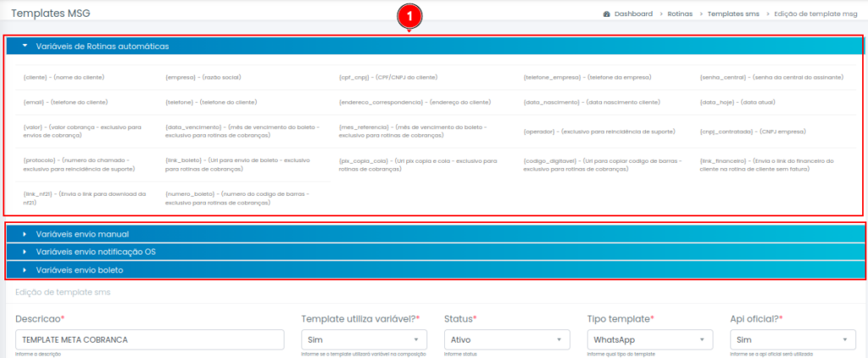This screenshot has width=868, height=358.
Task: Open the Api oficial dropdown
Action: pos(792,339)
